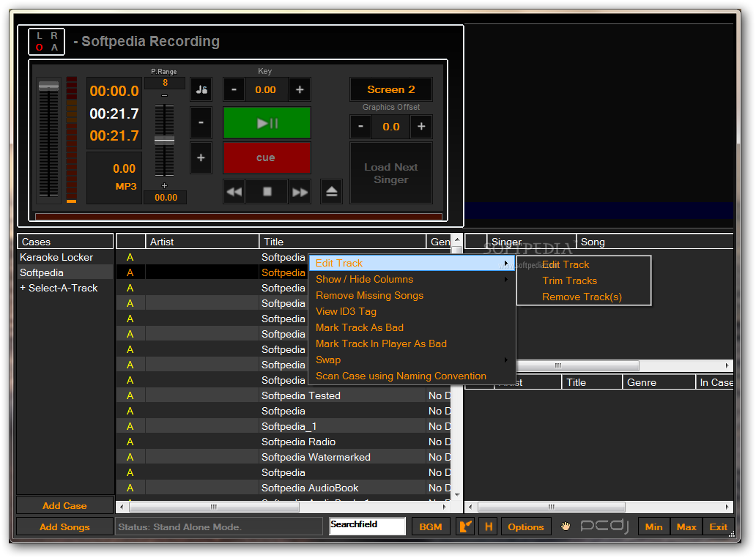756x558 pixels.
Task: Increase Graphics Offset with plus button
Action: (421, 126)
